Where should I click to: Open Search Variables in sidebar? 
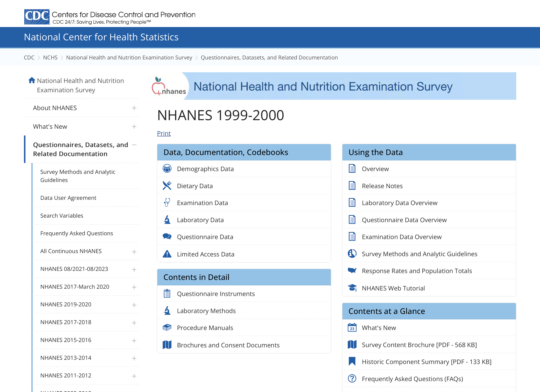coord(62,216)
